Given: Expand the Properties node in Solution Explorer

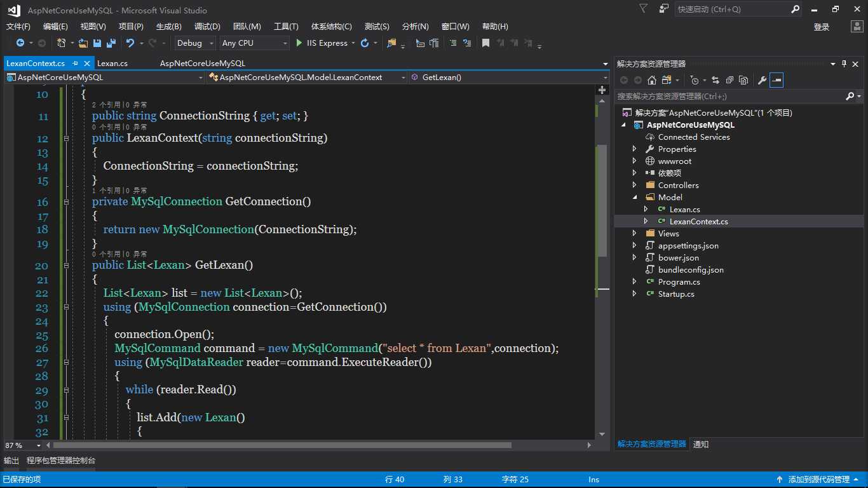Looking at the screenshot, I should [634, 149].
